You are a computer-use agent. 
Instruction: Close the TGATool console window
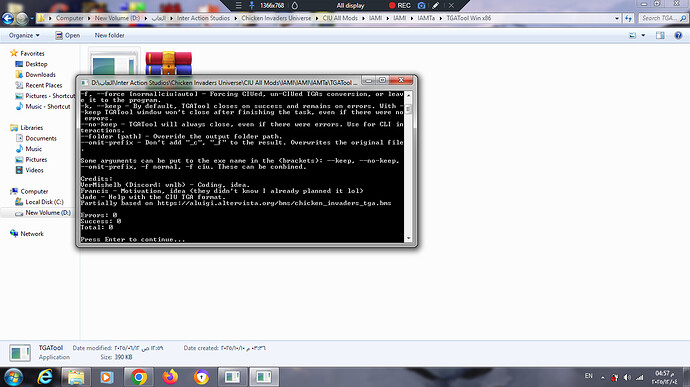401,80
